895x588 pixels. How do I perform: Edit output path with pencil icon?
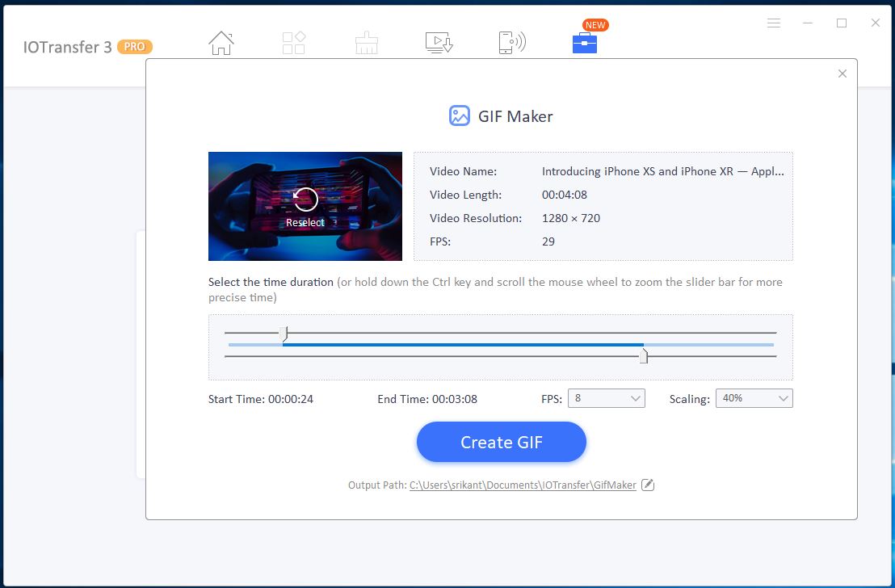[x=647, y=485]
